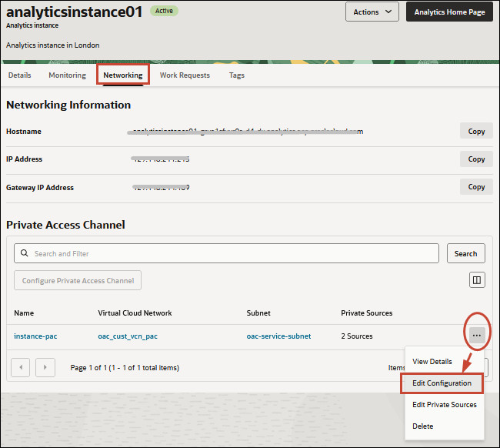The width and height of the screenshot is (500, 448).
Task: Open the Tags tab
Action: point(237,75)
